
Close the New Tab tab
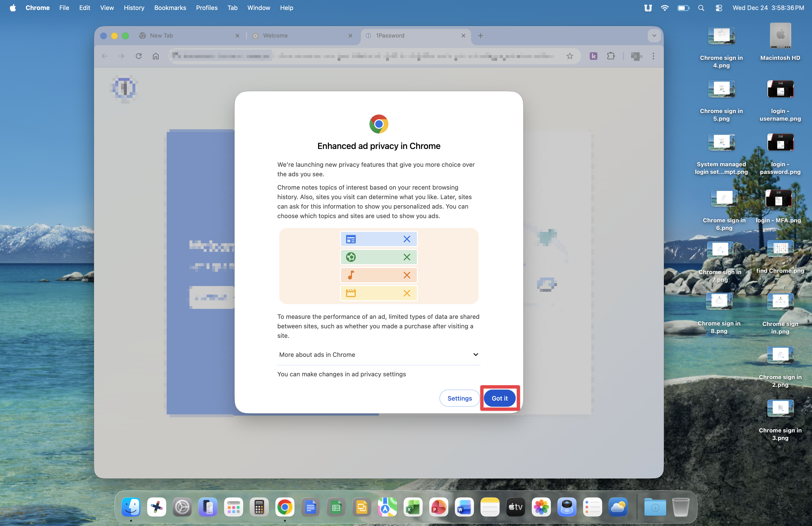click(x=237, y=35)
